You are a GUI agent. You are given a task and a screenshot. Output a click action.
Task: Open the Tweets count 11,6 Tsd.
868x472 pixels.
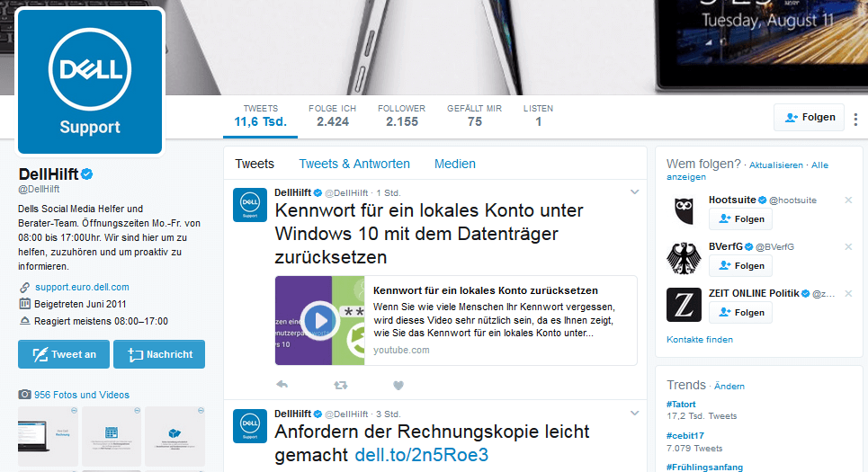(x=260, y=116)
